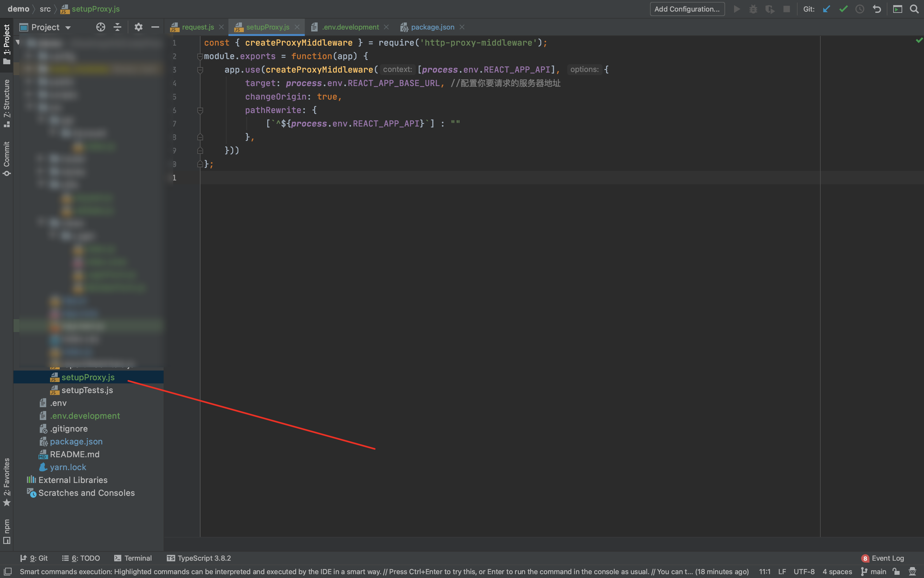Screen dimensions: 924x578
Task: Select setupTests.js in the project tree
Action: click(88, 390)
